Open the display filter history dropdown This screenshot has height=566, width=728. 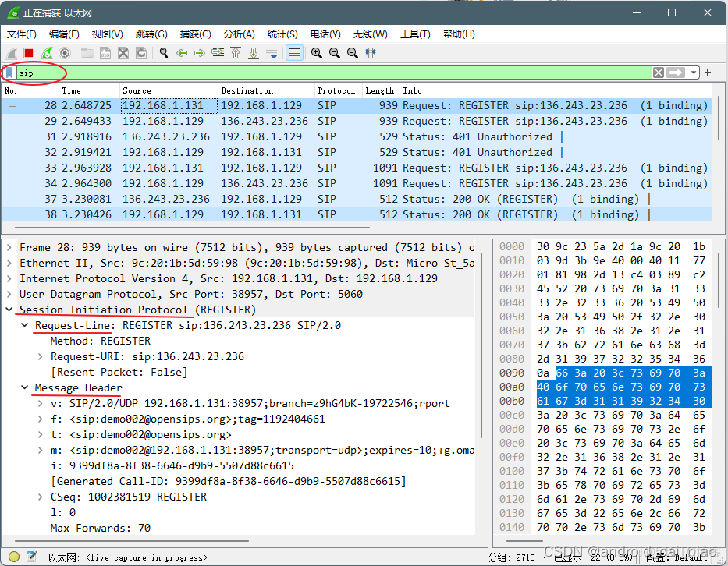[x=693, y=73]
